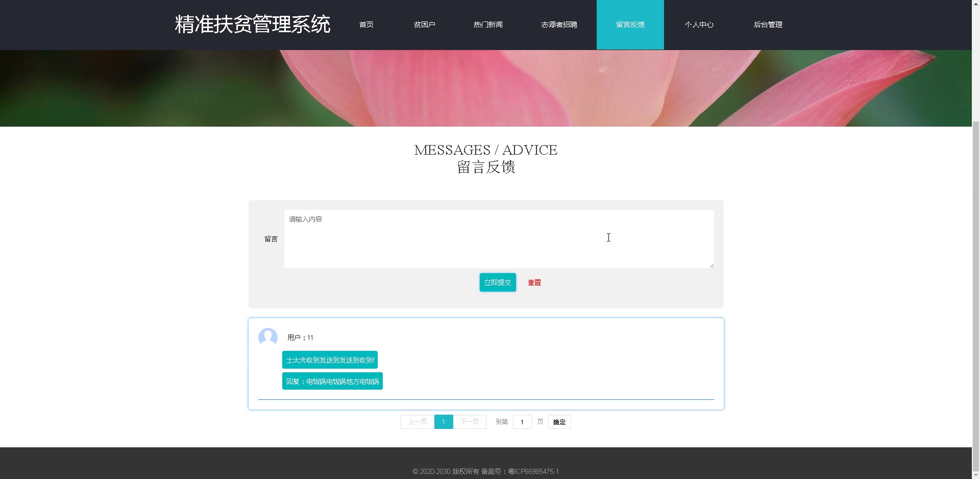Select page 1 in the pagination
980x479 pixels.
[444, 422]
